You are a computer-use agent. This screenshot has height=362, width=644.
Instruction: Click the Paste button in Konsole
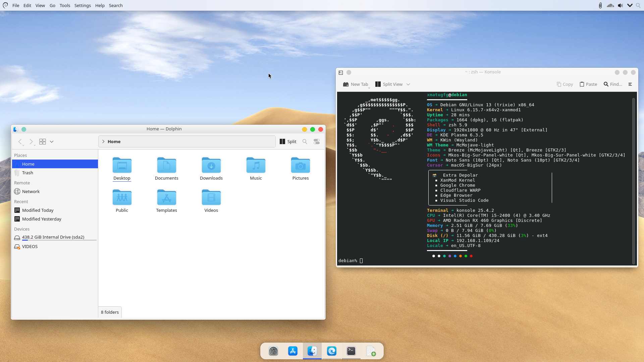pos(588,84)
